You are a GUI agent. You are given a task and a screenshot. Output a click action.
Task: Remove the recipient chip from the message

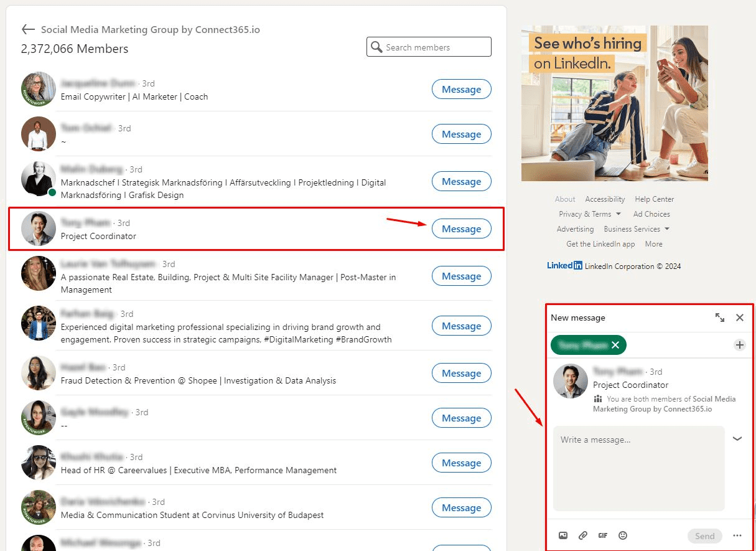[615, 345]
